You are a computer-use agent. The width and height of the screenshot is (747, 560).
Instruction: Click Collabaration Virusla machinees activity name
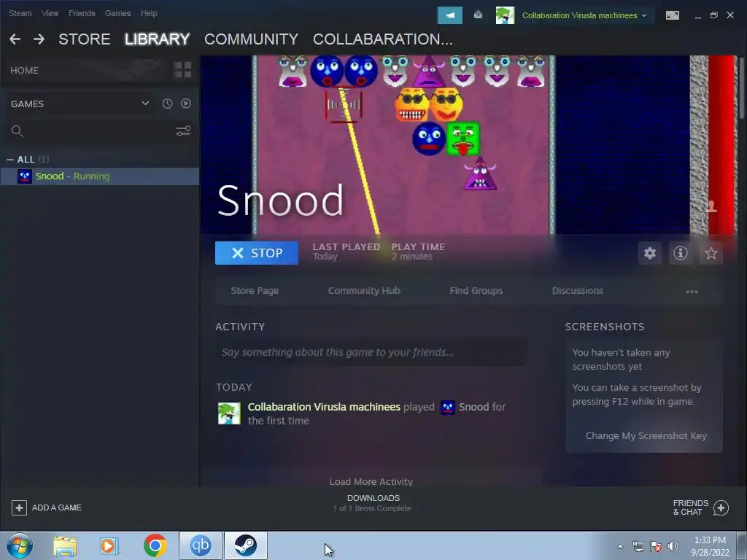pyautogui.click(x=324, y=407)
